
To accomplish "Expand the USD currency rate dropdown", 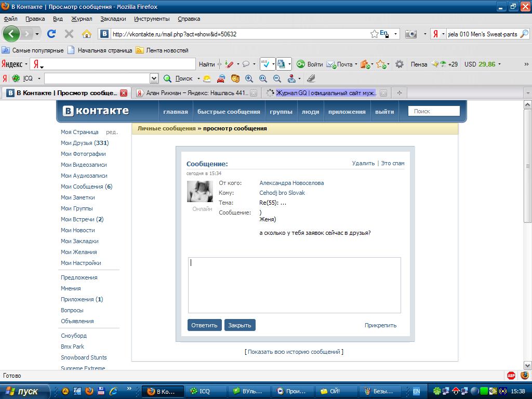I will pos(499,64).
